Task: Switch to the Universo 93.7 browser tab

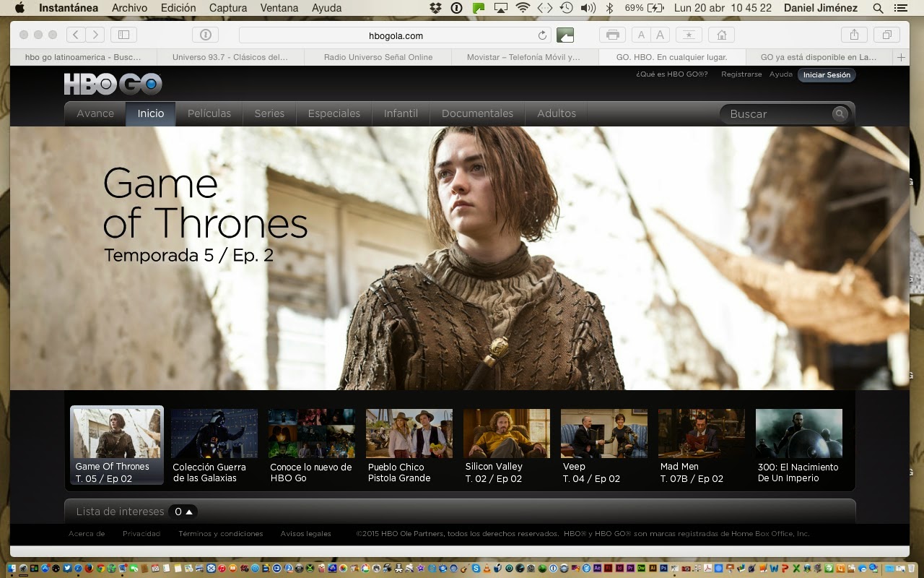Action: pos(230,57)
